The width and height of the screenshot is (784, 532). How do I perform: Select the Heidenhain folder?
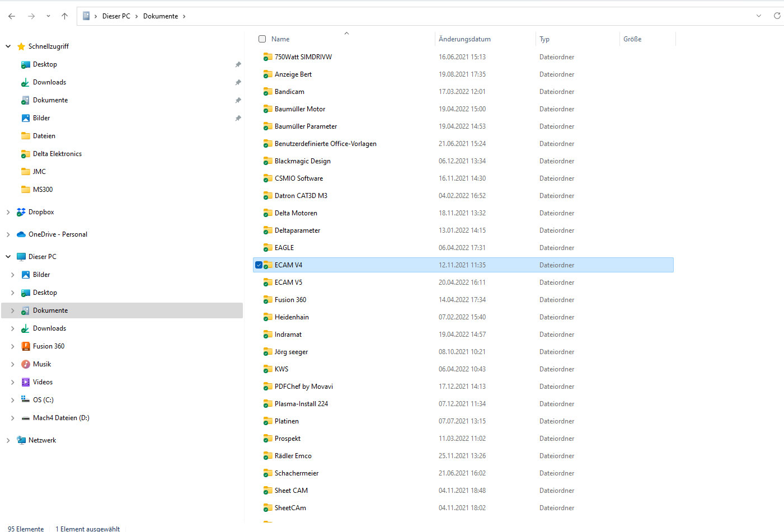pos(292,317)
